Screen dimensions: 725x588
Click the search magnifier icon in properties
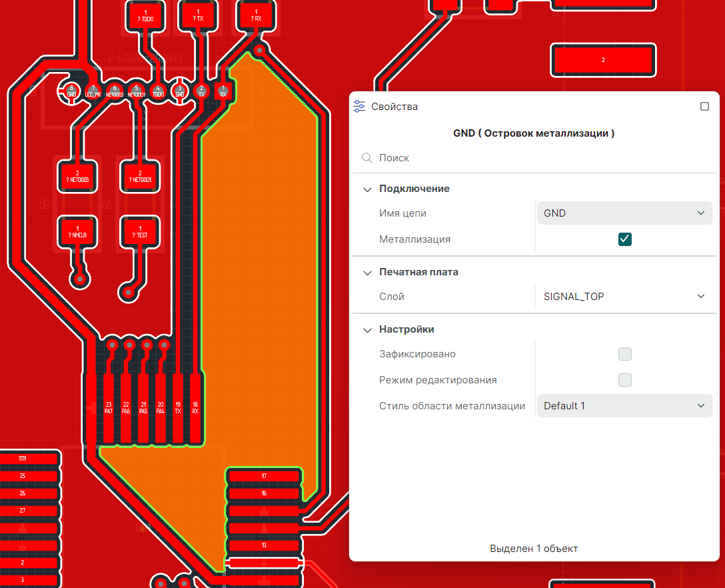point(366,158)
